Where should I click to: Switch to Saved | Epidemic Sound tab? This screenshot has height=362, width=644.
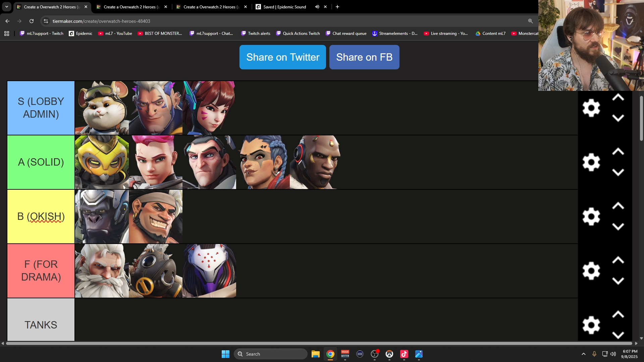pyautogui.click(x=285, y=7)
